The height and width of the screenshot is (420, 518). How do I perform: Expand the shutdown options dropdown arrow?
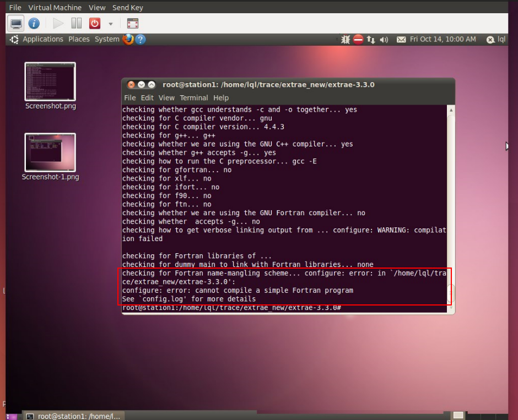tap(111, 24)
